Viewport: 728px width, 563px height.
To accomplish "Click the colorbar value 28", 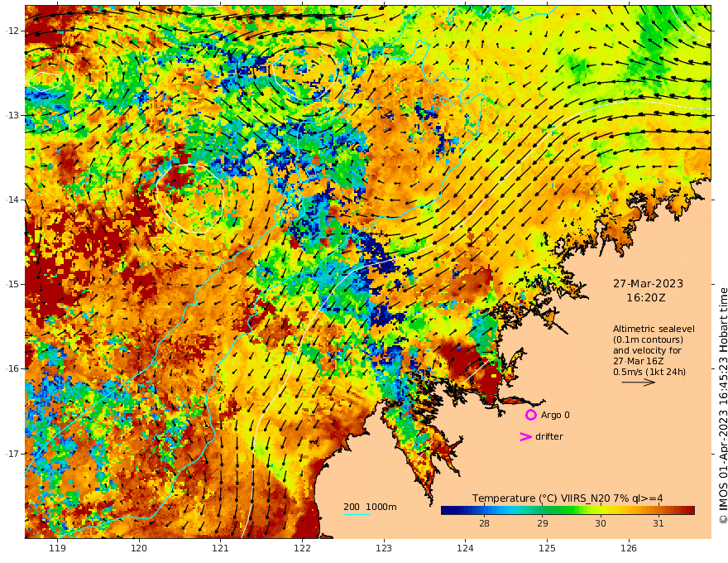I will [x=484, y=523].
